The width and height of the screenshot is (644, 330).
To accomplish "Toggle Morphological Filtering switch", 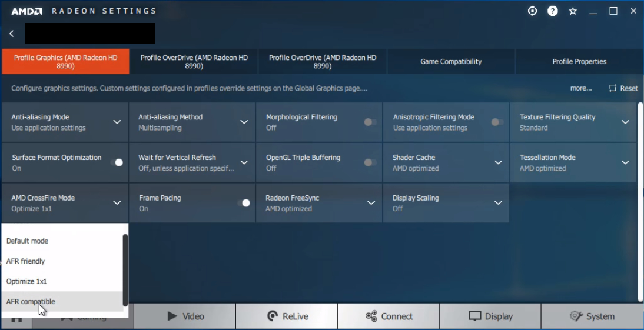I will coord(370,122).
